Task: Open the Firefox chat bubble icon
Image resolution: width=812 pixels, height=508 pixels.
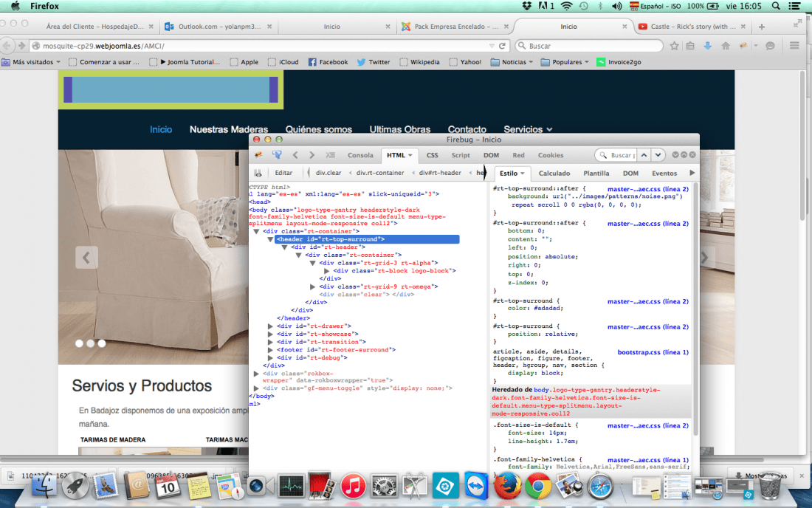Action: click(x=770, y=46)
